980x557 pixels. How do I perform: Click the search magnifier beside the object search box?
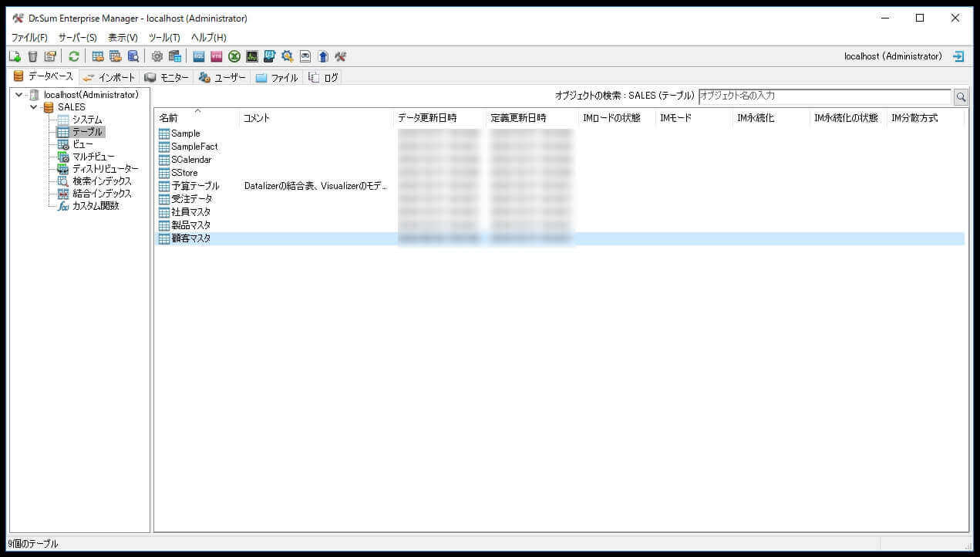961,96
